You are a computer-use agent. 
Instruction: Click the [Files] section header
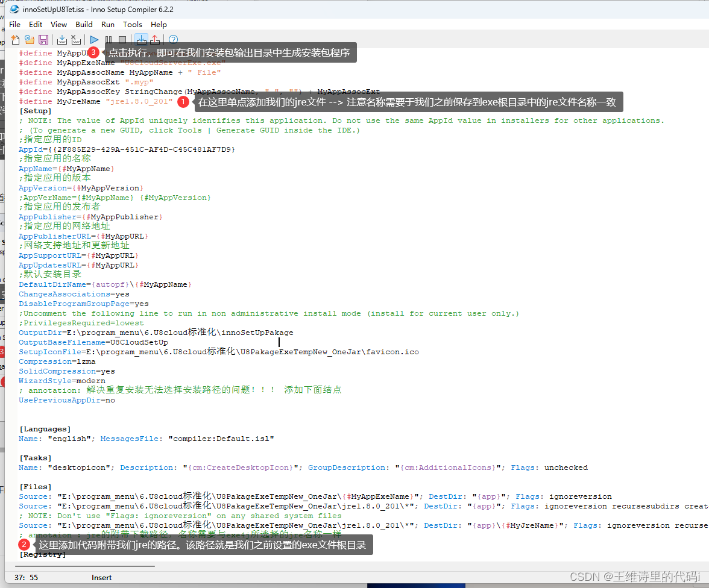35,487
